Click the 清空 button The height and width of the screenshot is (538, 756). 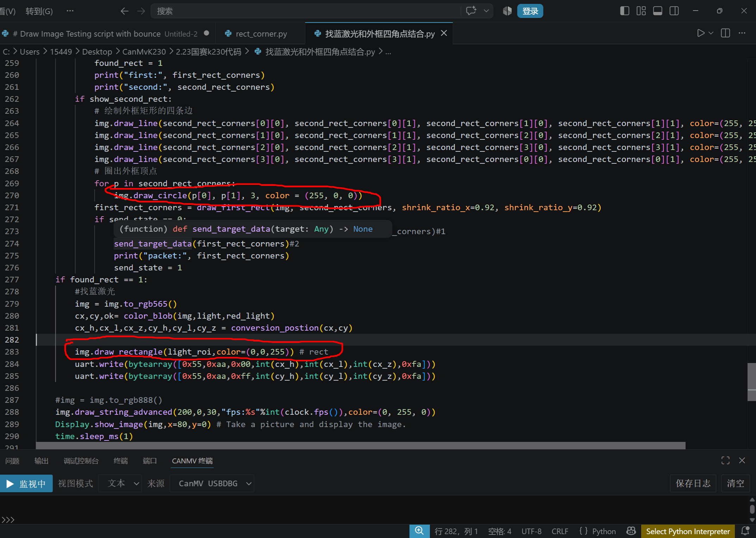tap(736, 483)
